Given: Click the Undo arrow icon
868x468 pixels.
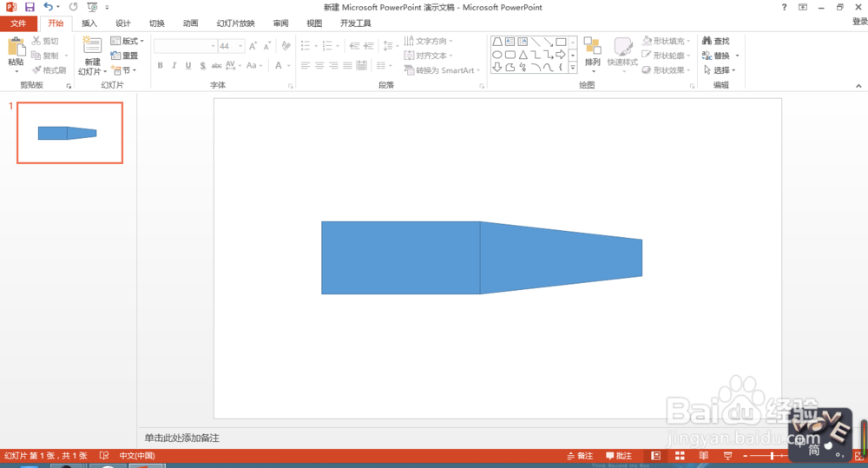Looking at the screenshot, I should tap(48, 7).
